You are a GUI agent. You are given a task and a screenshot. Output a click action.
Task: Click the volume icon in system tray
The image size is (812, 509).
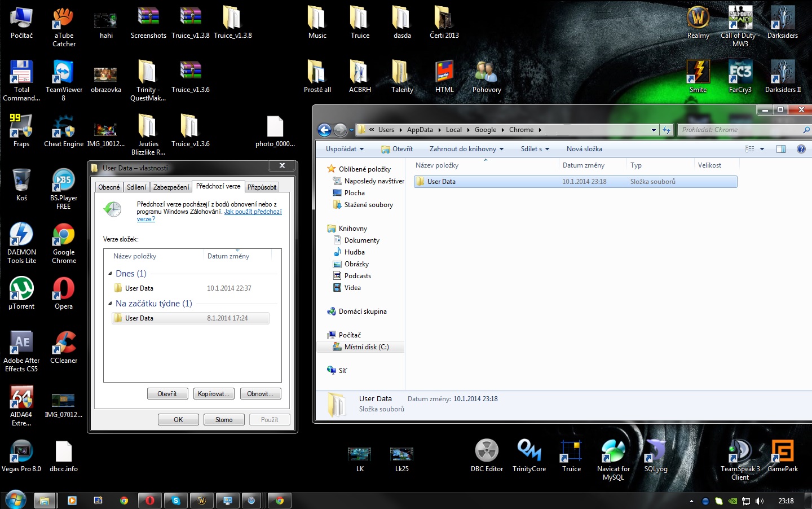click(x=760, y=501)
